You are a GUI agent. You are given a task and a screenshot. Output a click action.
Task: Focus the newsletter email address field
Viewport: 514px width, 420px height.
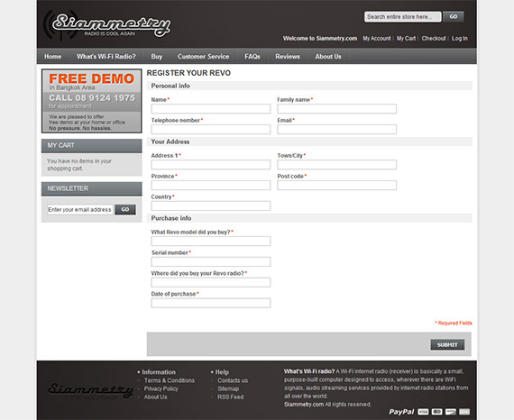80,210
